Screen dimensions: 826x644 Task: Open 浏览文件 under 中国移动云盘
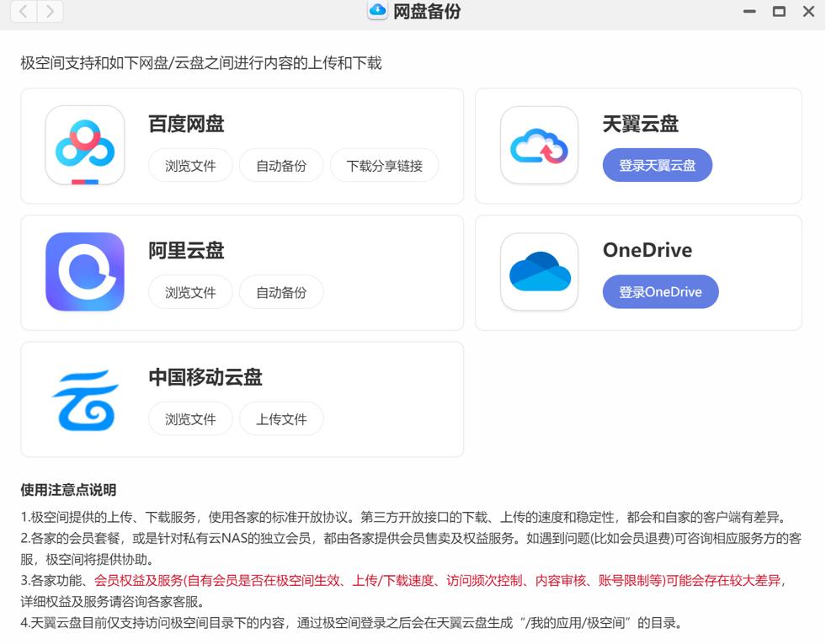[x=190, y=418]
